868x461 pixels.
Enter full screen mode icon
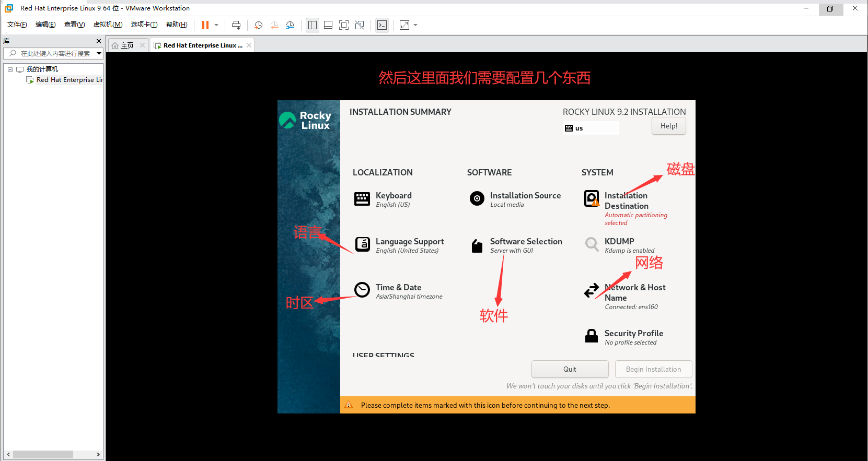point(344,25)
